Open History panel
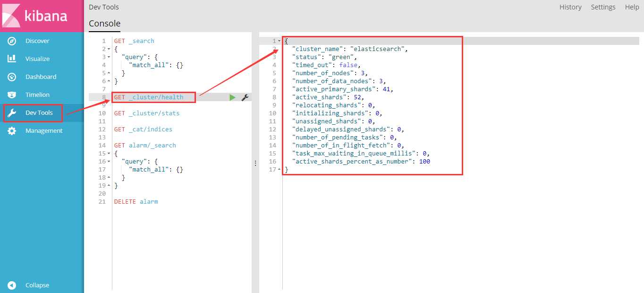The height and width of the screenshot is (293, 644). 570,7
